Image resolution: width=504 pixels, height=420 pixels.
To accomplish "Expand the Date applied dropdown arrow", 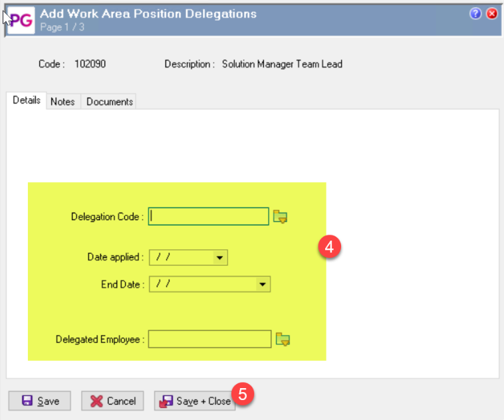I will [221, 257].
